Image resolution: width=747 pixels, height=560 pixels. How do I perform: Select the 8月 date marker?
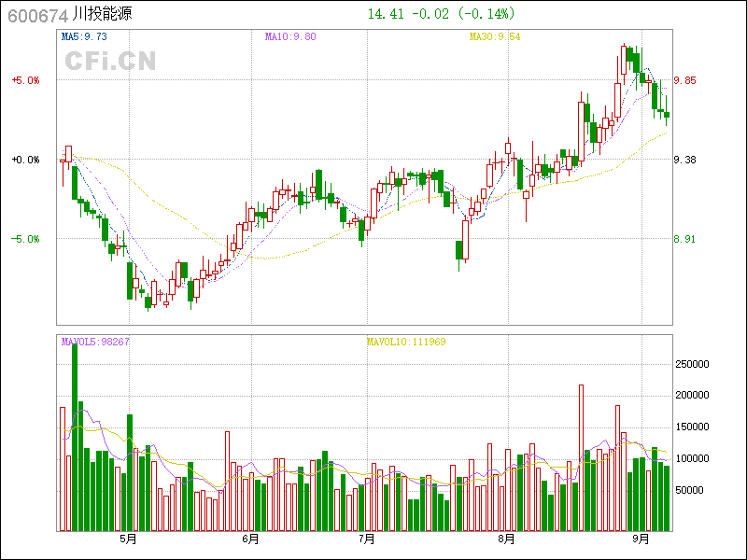tap(506, 539)
